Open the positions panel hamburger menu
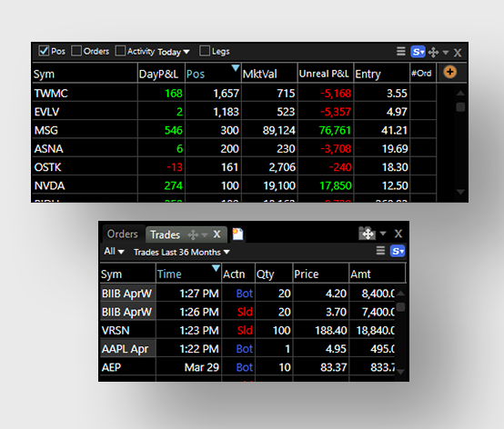This screenshot has height=429, width=504. (401, 52)
